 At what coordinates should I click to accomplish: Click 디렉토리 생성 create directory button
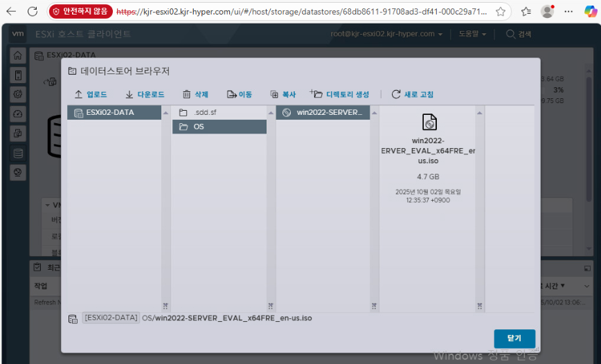[339, 94]
